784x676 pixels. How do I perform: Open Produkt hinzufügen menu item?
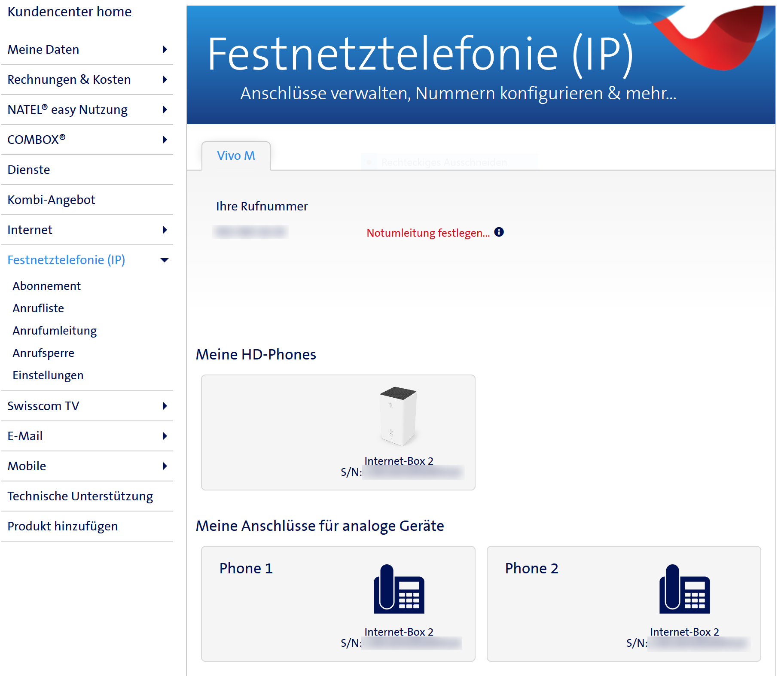pyautogui.click(x=63, y=526)
